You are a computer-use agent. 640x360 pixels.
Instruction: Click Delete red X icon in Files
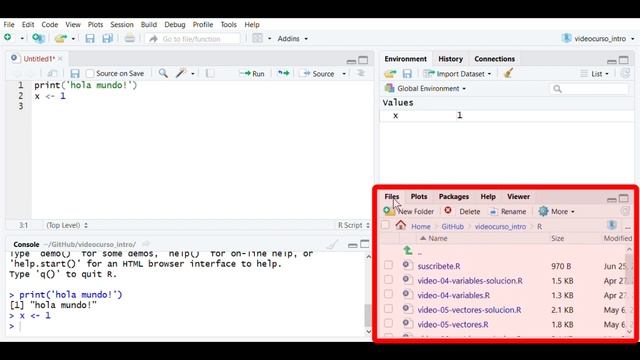pos(448,211)
